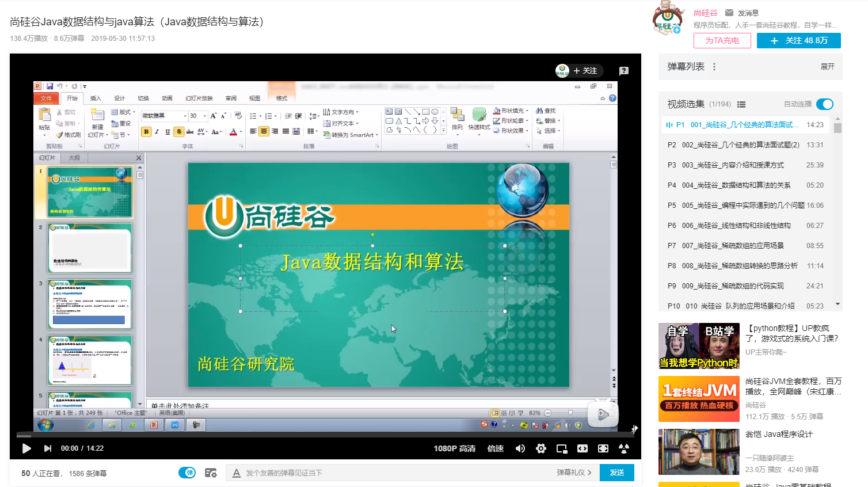Activate picture-in-picture playback mode
The height and width of the screenshot is (487, 868).
561,448
